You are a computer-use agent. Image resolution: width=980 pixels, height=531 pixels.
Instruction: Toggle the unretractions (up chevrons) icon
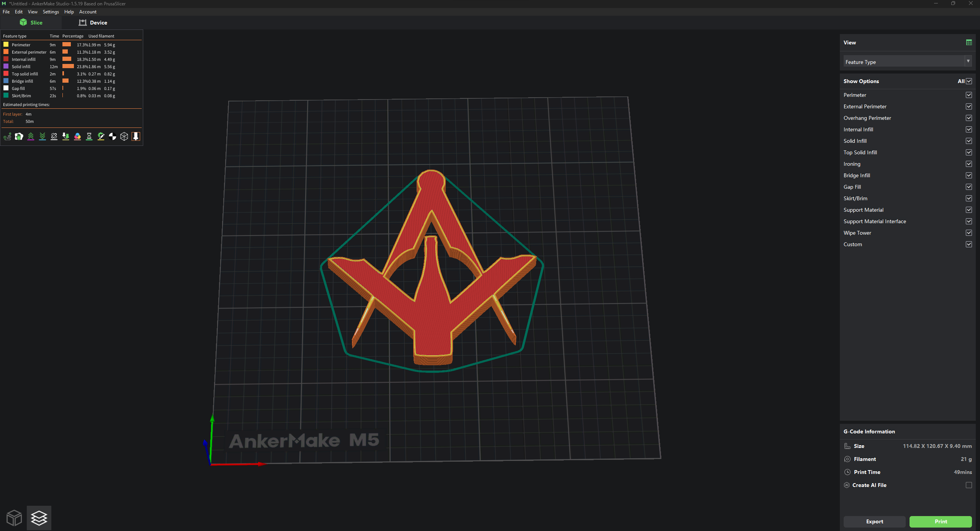[x=31, y=136]
